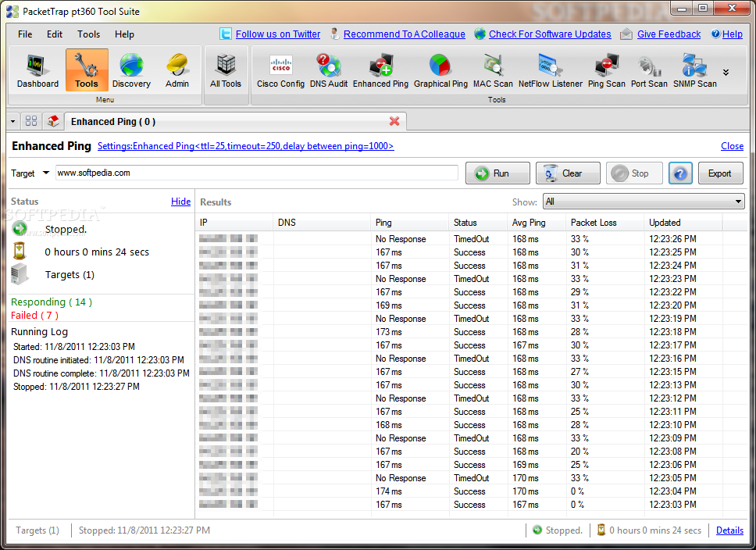Expand the tools toolbar overflow chevron
This screenshot has width=756, height=550.
[x=726, y=73]
